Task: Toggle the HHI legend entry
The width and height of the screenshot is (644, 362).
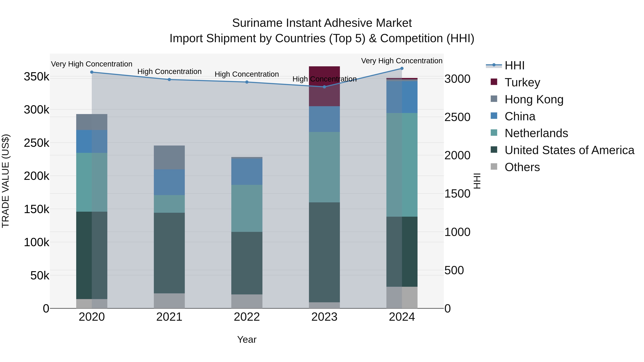Action: (505, 65)
